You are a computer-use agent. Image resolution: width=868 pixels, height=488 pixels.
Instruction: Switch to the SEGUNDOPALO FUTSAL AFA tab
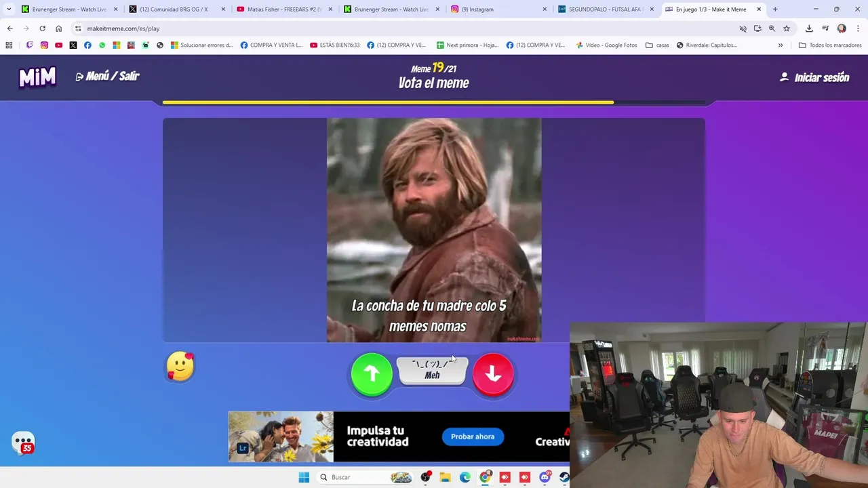[606, 9]
